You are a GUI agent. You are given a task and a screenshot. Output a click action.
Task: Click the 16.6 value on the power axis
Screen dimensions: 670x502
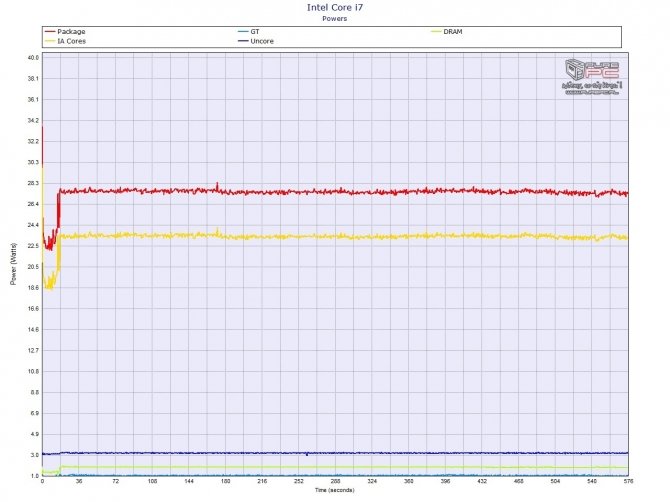[x=33, y=309]
